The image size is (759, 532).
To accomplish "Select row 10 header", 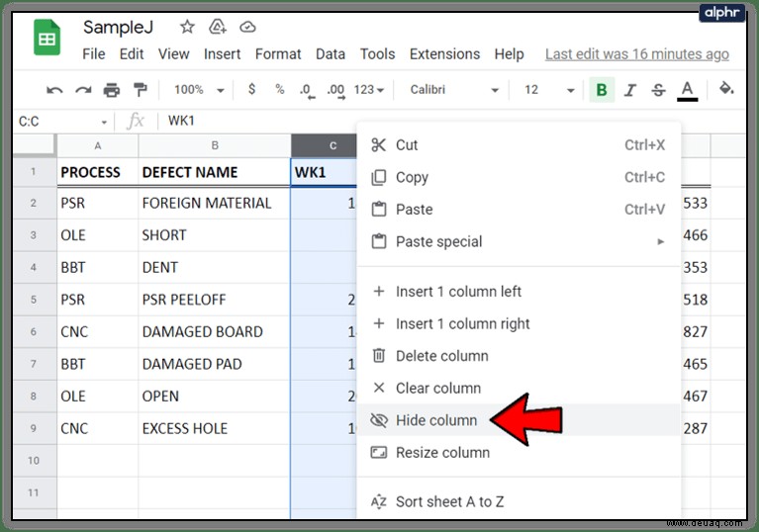I will (34, 461).
